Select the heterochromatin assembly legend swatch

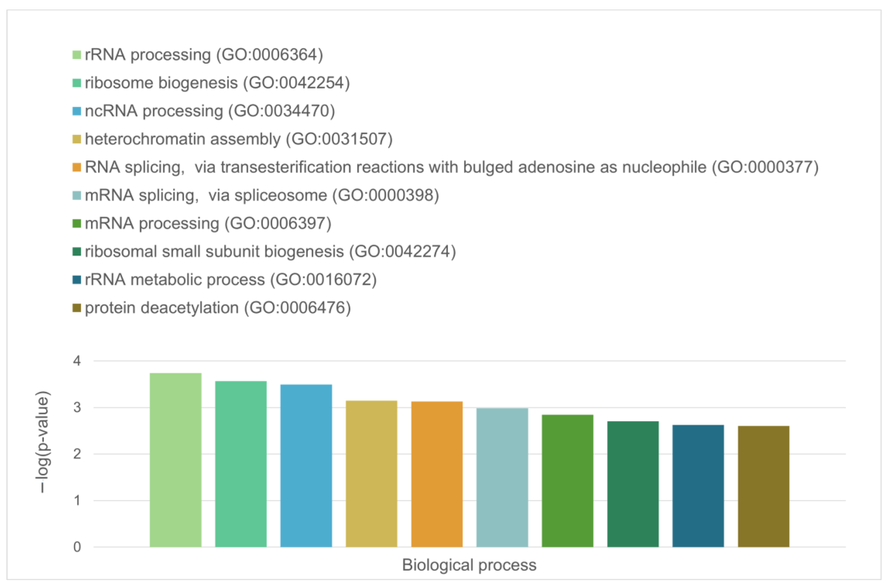[x=77, y=139]
